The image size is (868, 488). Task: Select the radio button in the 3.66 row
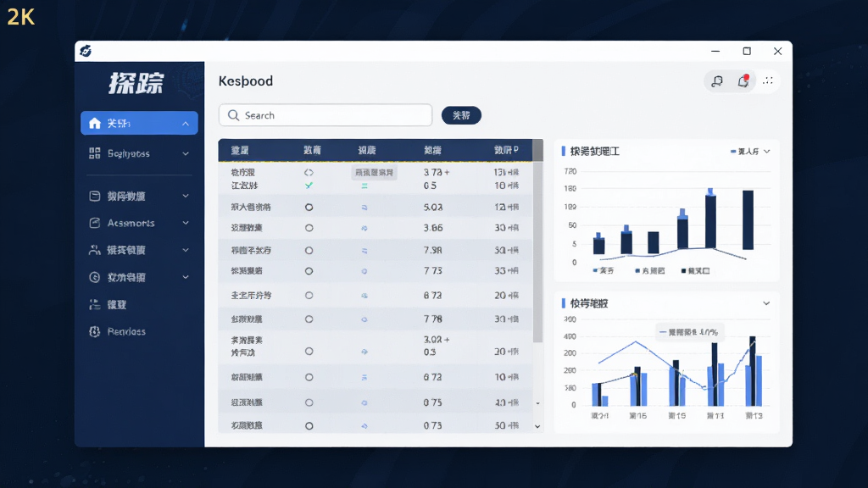pyautogui.click(x=309, y=228)
